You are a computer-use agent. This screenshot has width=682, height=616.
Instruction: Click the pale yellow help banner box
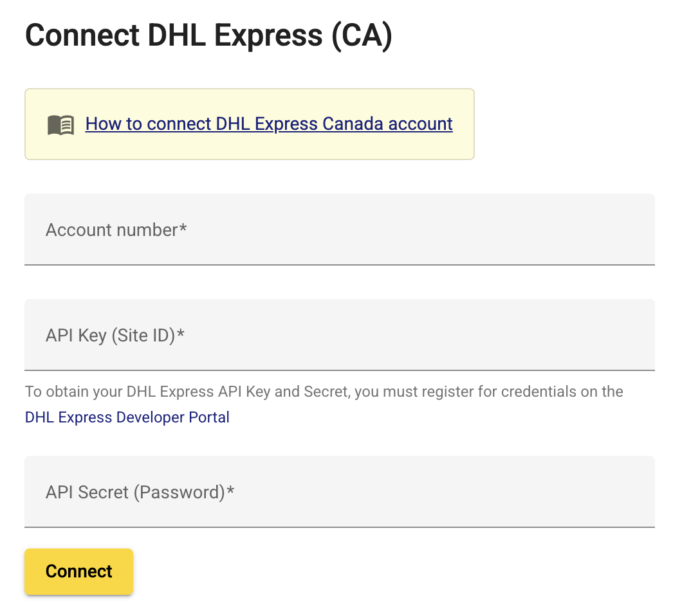coord(250,124)
